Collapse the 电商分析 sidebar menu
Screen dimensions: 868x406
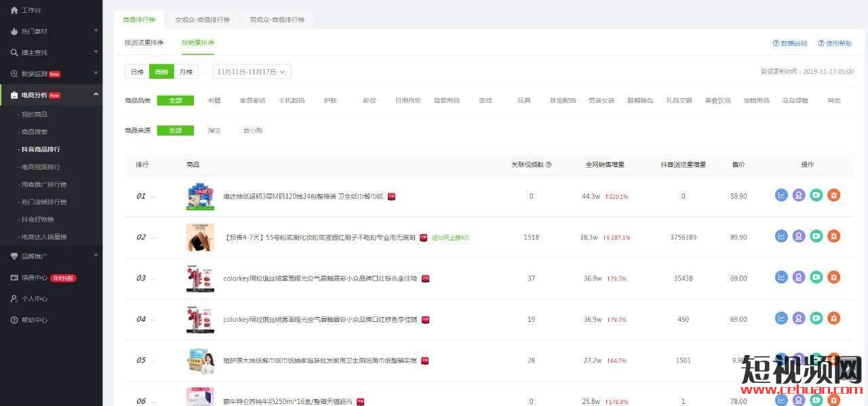96,94
